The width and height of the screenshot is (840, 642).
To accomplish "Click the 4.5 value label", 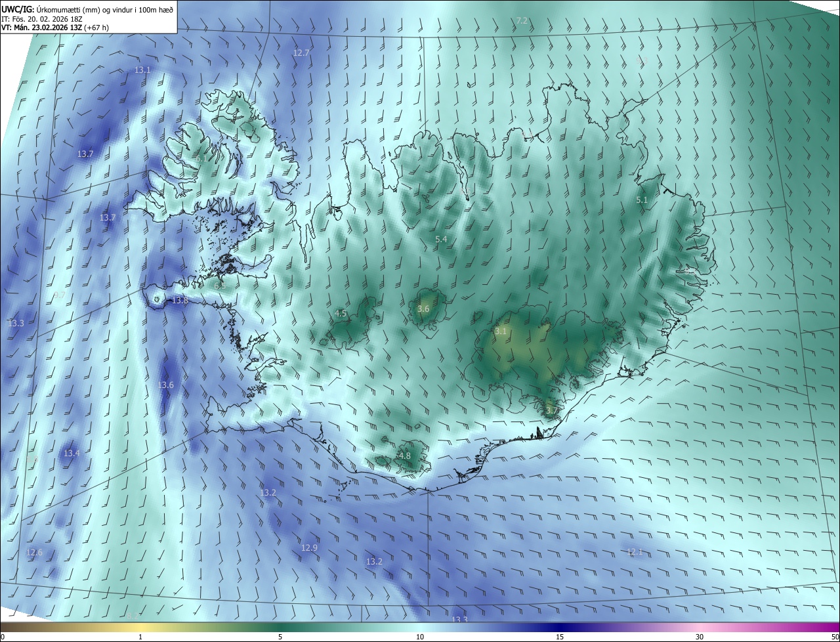I will coord(341,314).
